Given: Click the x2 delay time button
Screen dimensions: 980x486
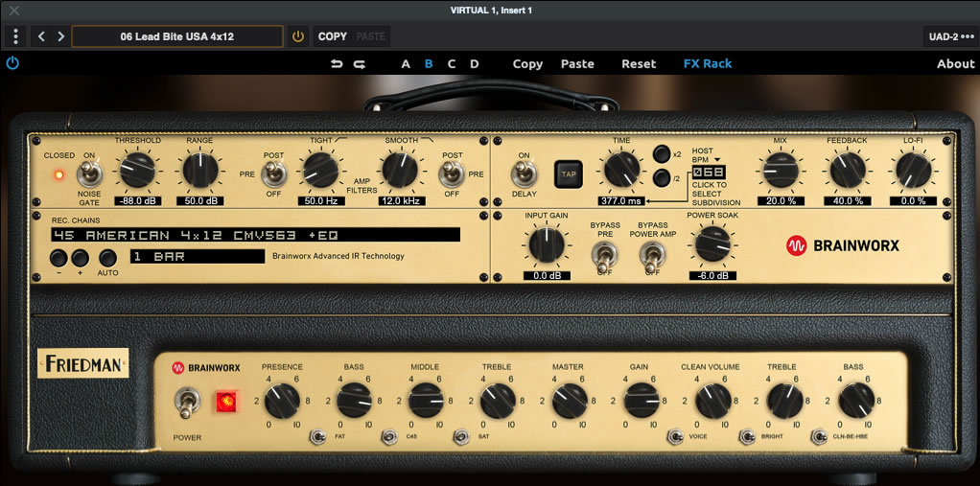Looking at the screenshot, I should (x=662, y=153).
